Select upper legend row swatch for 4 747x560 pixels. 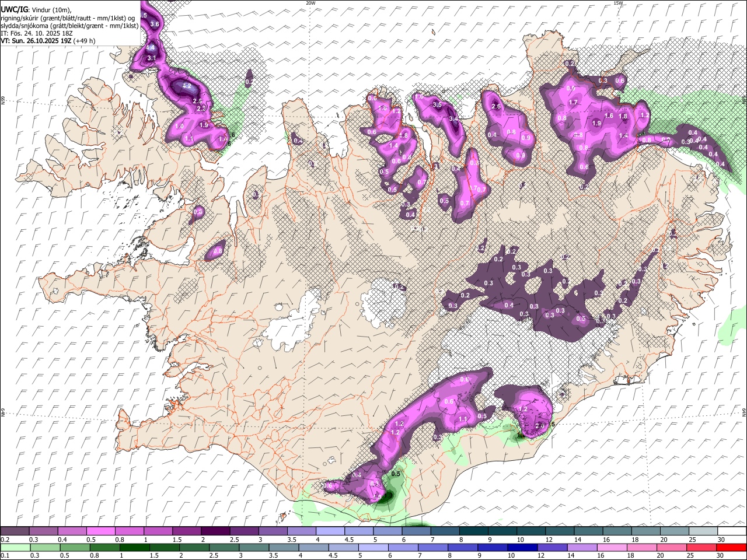click(330, 531)
